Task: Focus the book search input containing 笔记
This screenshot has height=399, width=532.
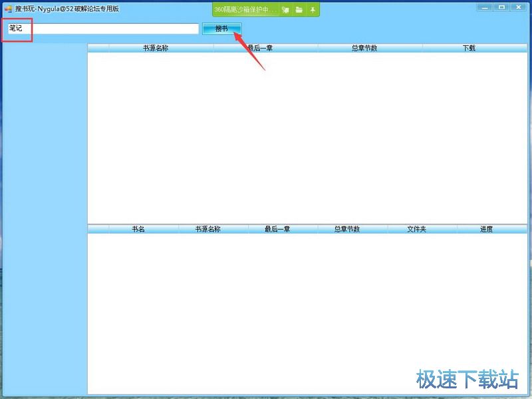Action: [103, 29]
